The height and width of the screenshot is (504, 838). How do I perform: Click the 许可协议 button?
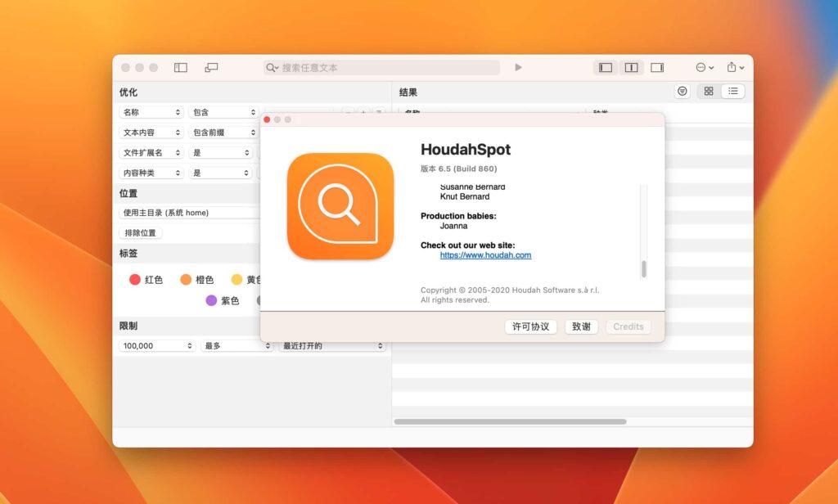coord(530,326)
